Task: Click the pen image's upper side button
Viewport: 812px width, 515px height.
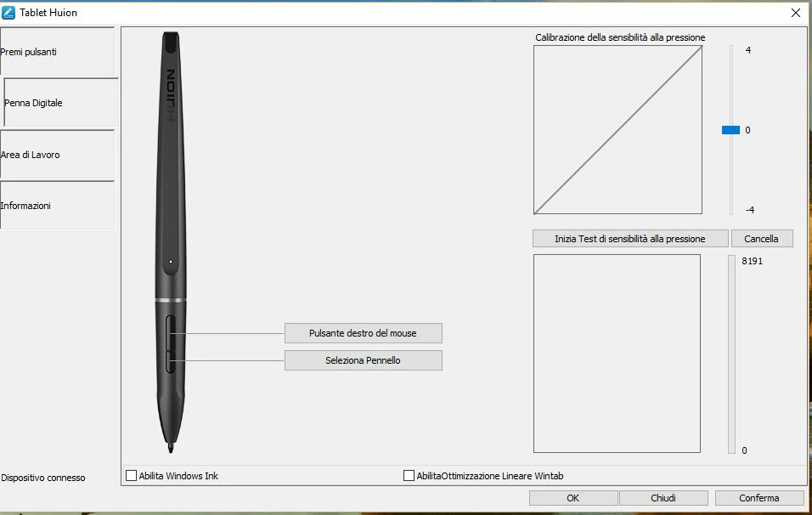Action: coord(171,331)
